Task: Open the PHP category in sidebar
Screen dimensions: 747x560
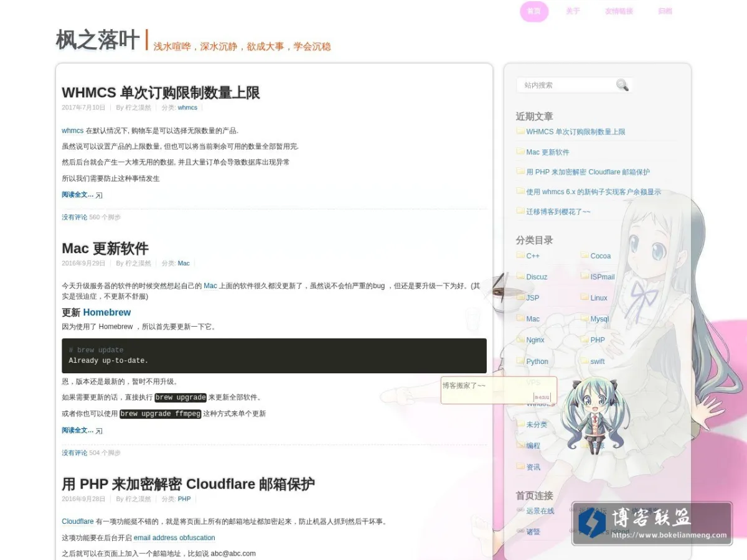Action: (x=598, y=340)
